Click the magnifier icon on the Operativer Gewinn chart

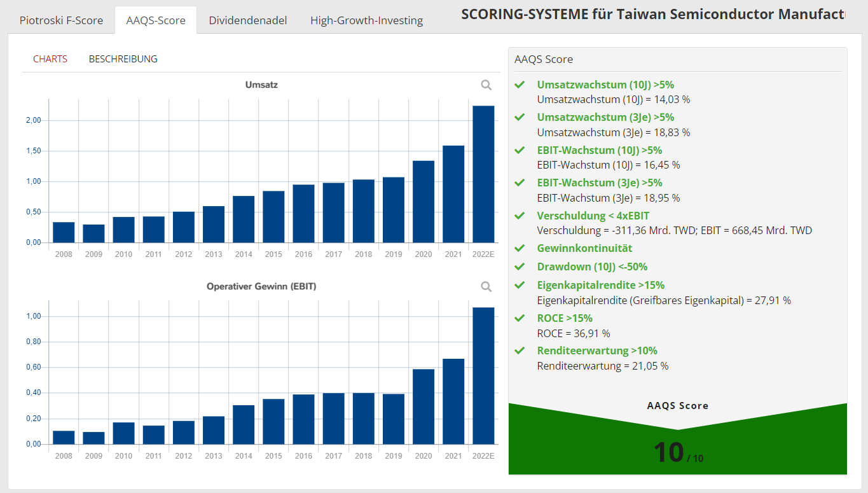click(486, 287)
